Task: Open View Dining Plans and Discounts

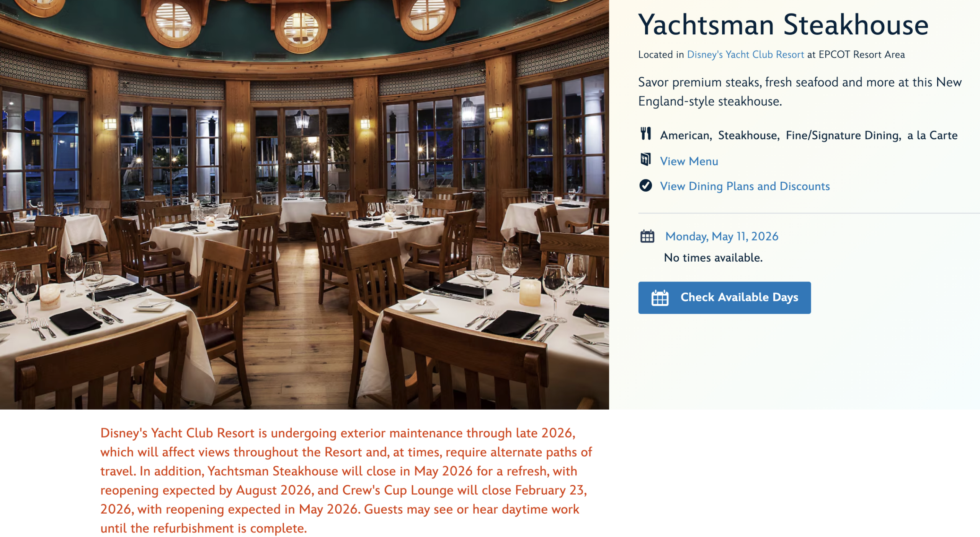Action: coord(745,186)
